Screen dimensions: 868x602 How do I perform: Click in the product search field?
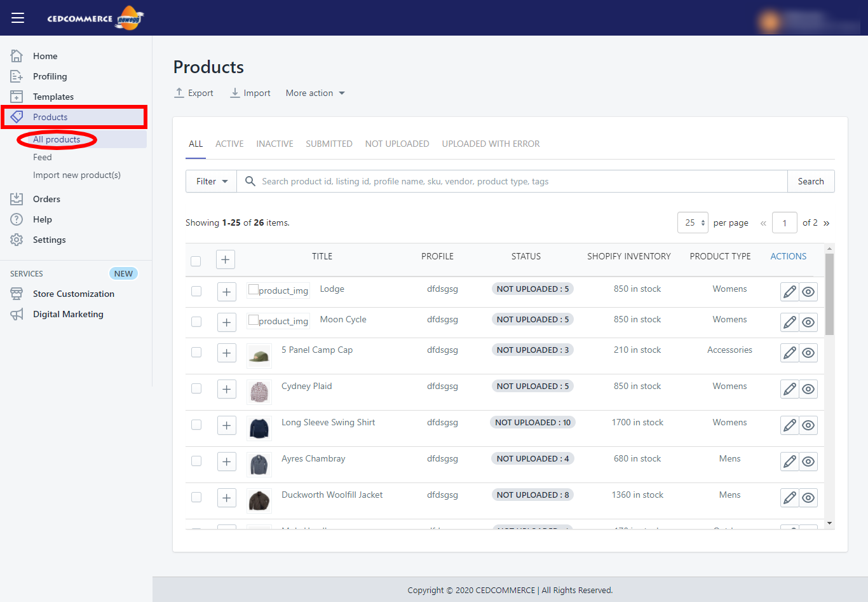(512, 181)
